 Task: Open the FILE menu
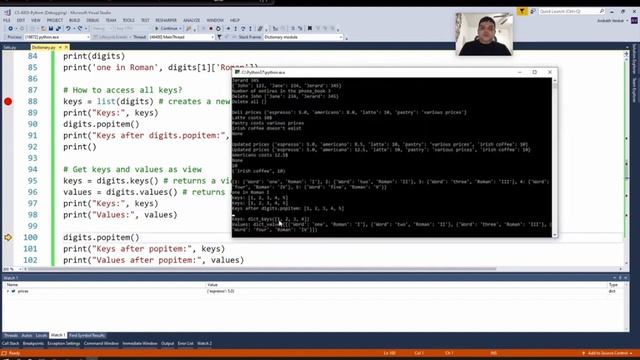pos(7,20)
